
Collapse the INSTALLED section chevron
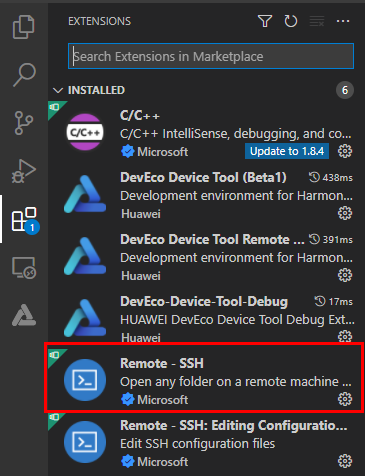click(x=58, y=90)
